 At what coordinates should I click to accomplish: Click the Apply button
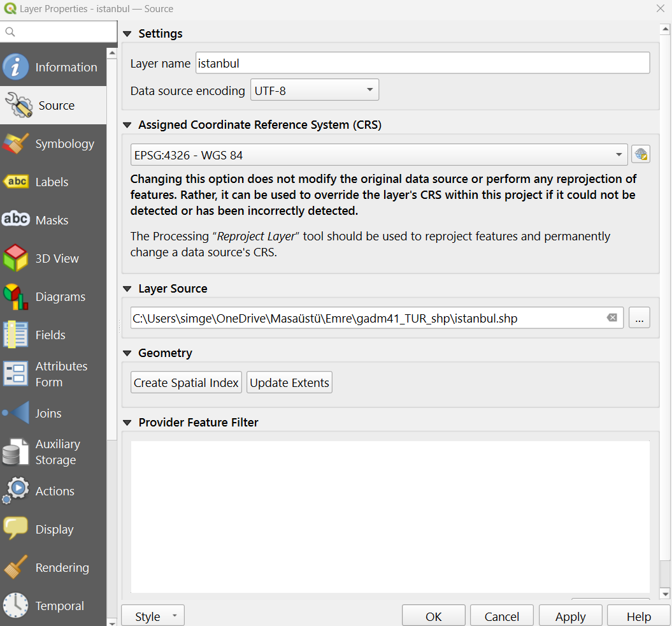click(570, 616)
